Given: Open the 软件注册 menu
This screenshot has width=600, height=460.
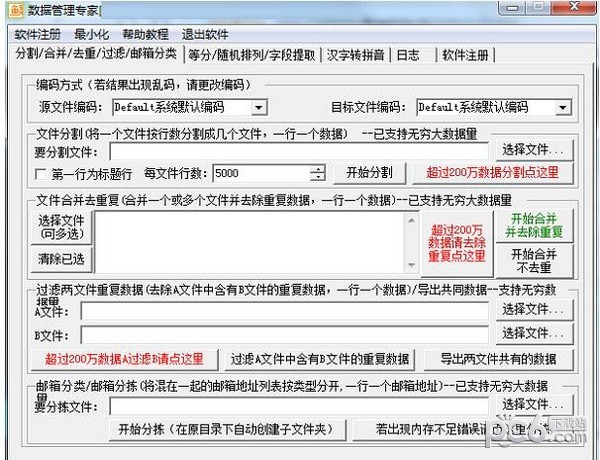Looking at the screenshot, I should [x=37, y=34].
